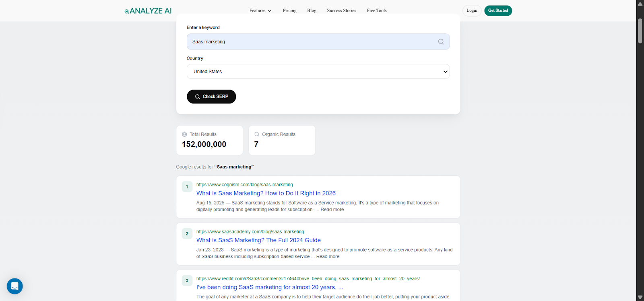This screenshot has width=644, height=301.
Task: Click the scrollbar up arrow
Action: pyautogui.click(x=640, y=3)
